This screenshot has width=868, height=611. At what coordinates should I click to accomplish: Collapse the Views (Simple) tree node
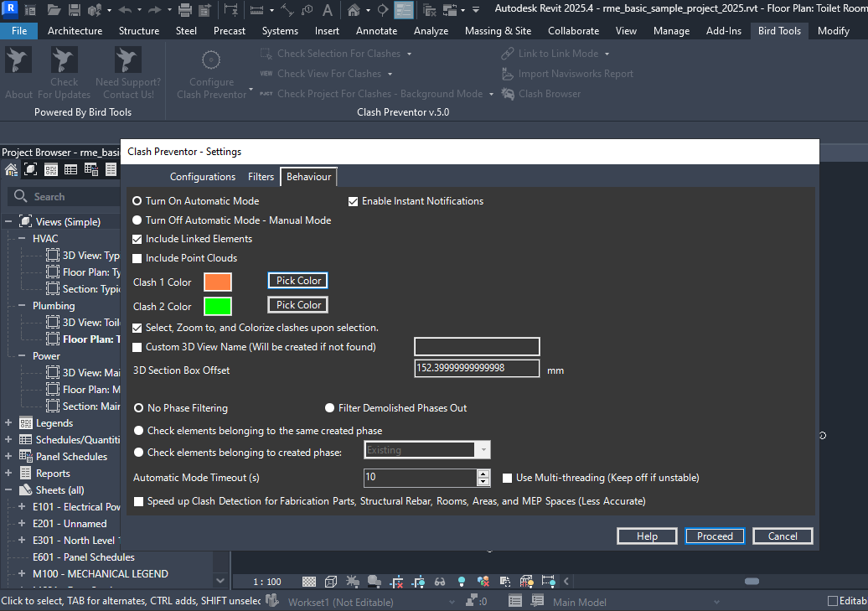[x=8, y=221]
